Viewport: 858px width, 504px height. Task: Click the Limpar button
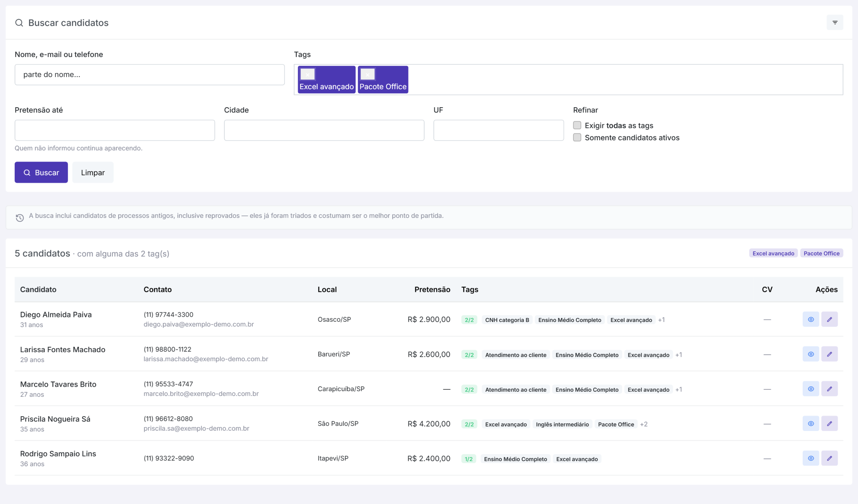(93, 172)
